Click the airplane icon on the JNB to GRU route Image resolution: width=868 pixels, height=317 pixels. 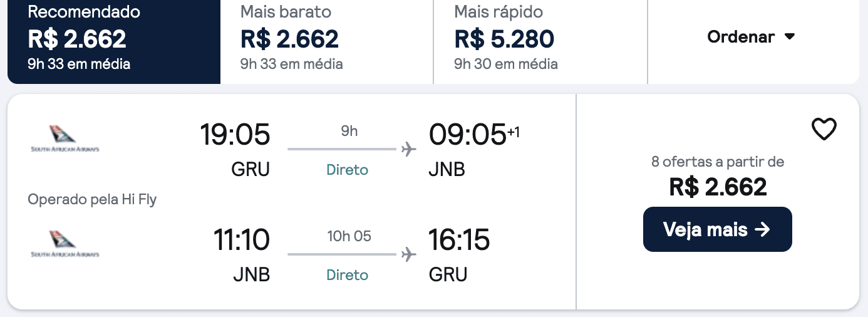point(408,254)
